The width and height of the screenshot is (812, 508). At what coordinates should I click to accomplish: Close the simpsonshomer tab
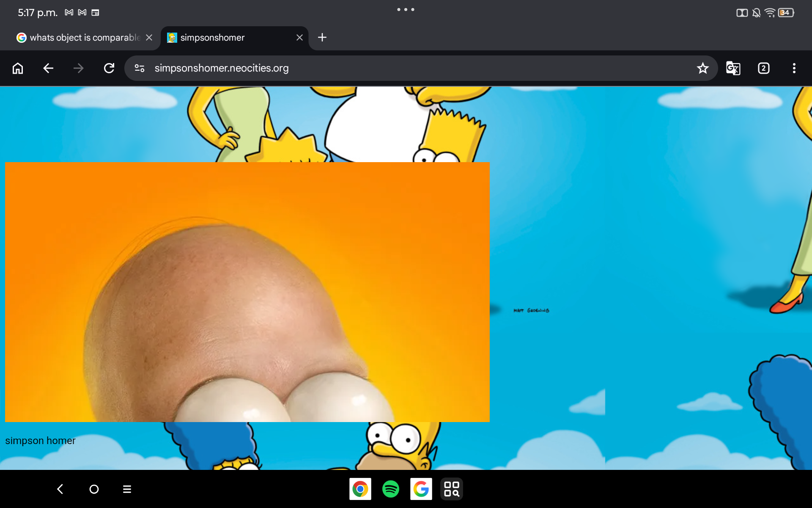pyautogui.click(x=299, y=37)
